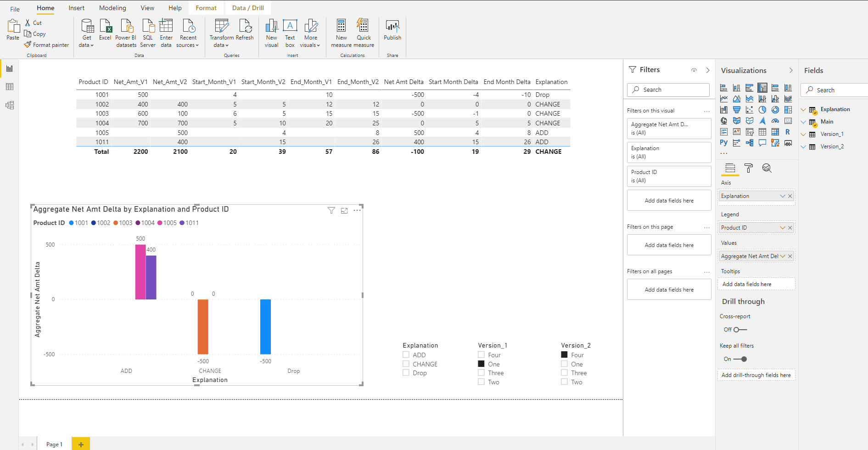868x450 pixels.
Task: Pick the gauge visualization icon
Action: [x=775, y=121]
